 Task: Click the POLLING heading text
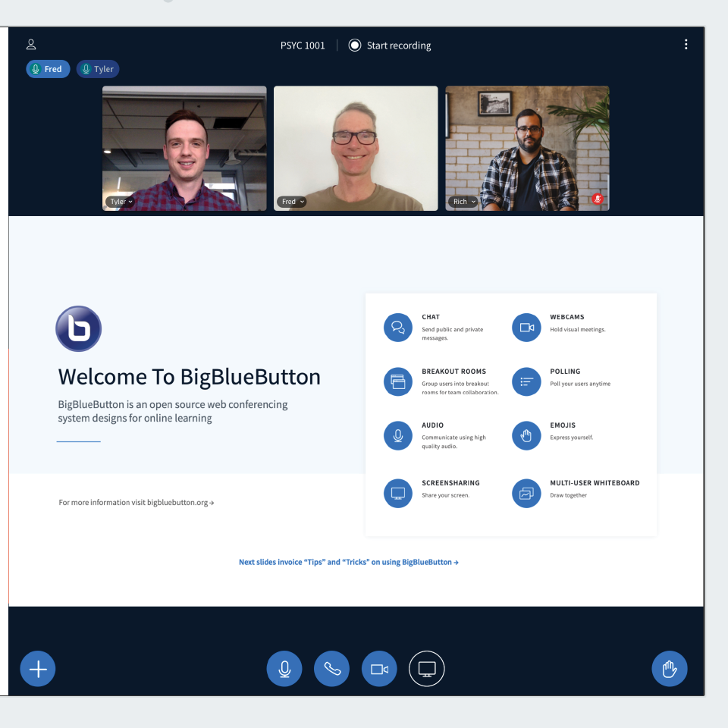565,372
